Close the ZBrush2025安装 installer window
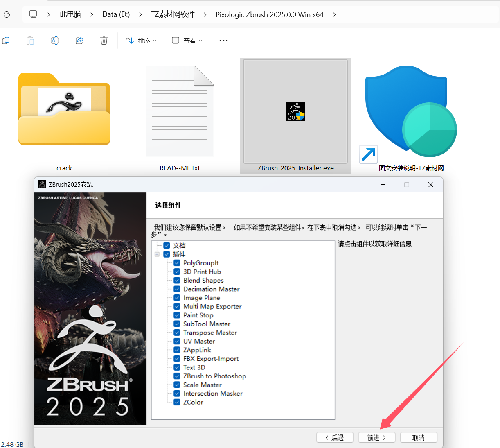The width and height of the screenshot is (500, 448). point(431,185)
